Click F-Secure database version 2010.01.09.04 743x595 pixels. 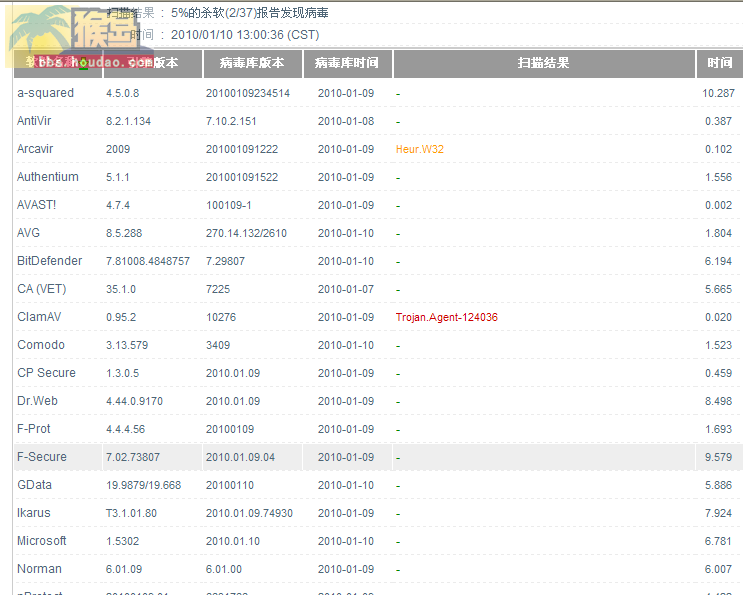(240, 457)
